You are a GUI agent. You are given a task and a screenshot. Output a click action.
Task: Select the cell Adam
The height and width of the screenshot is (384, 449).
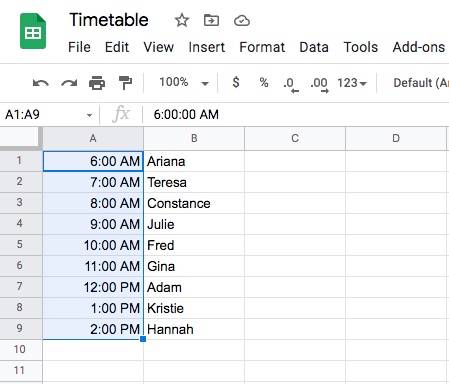(x=194, y=287)
